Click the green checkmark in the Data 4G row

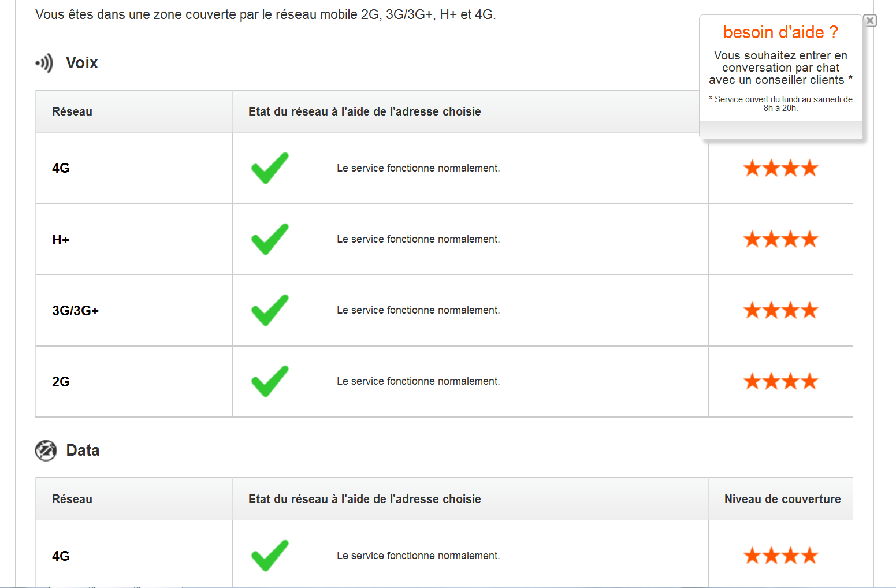[x=270, y=556]
